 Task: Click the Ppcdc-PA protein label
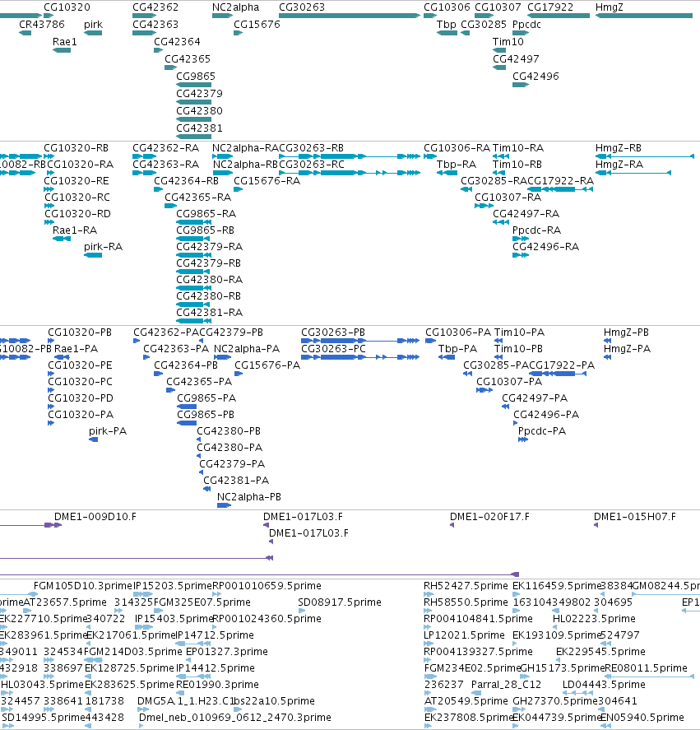coord(542,430)
